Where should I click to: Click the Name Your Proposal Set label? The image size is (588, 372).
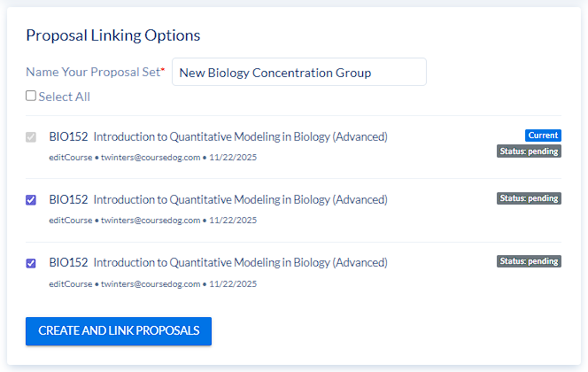point(95,72)
